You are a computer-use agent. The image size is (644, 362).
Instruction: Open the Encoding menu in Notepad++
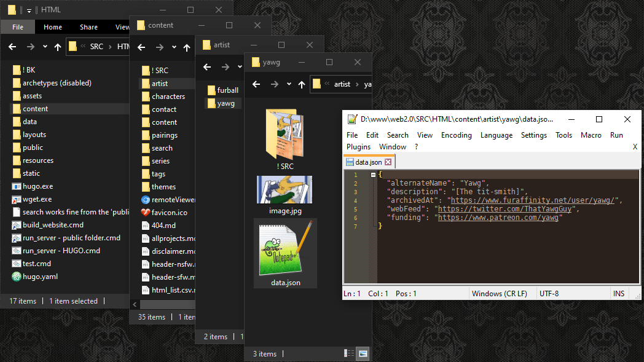click(x=456, y=135)
